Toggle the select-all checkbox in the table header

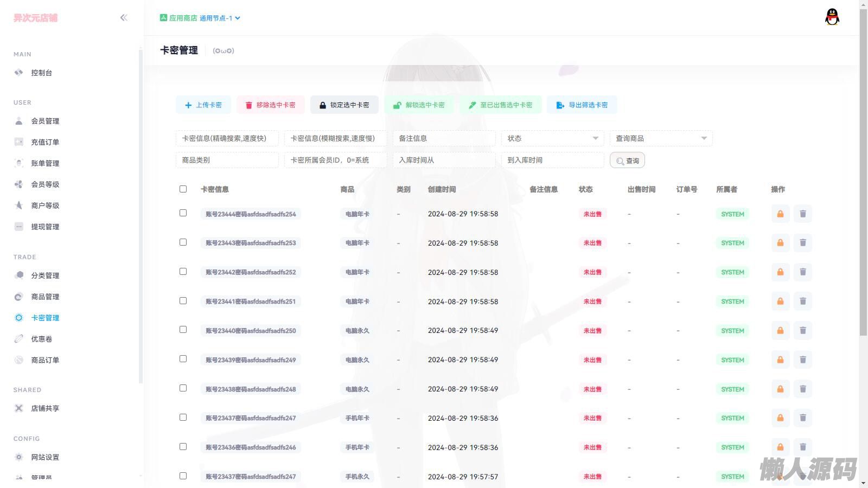[x=183, y=189]
